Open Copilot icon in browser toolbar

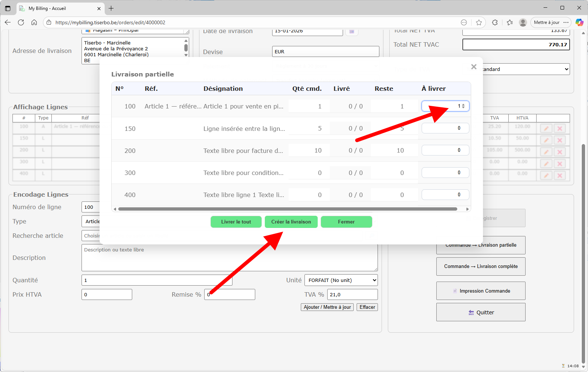point(579,22)
